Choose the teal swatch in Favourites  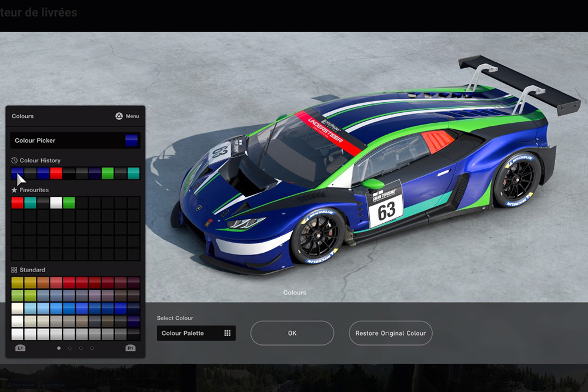click(30, 203)
